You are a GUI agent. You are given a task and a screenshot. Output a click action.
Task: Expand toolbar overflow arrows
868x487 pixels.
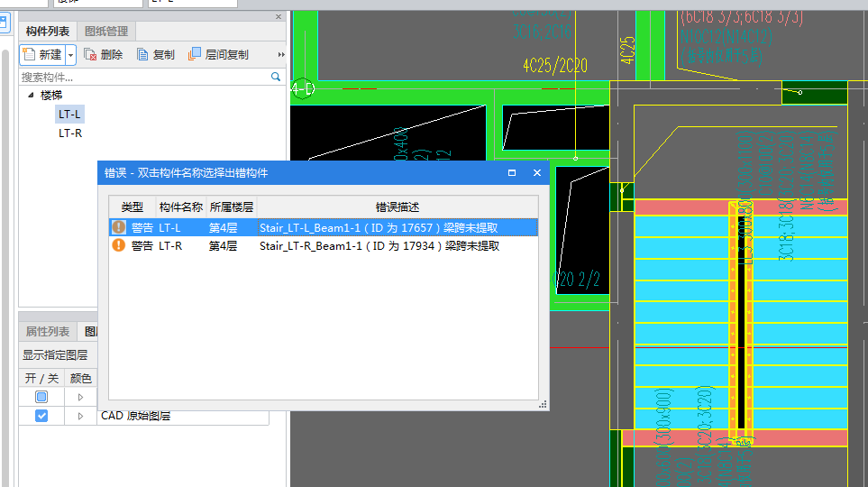[281, 55]
